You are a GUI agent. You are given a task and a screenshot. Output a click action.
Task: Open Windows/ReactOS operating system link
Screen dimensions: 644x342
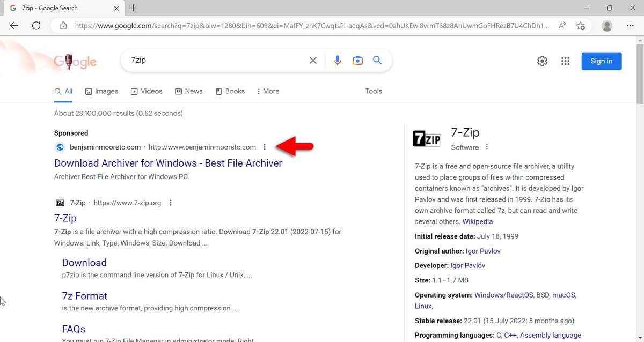(504, 295)
